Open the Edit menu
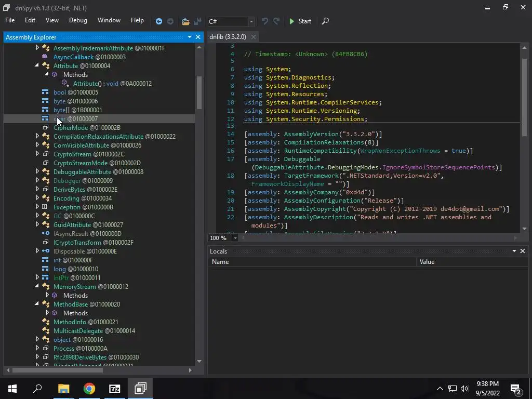The height and width of the screenshot is (399, 532). coord(30,20)
